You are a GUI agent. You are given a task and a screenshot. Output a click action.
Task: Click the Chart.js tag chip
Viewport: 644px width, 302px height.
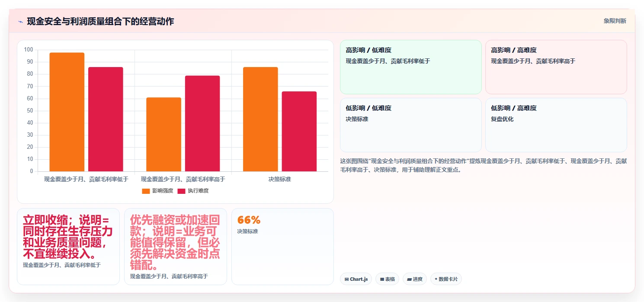click(356, 279)
